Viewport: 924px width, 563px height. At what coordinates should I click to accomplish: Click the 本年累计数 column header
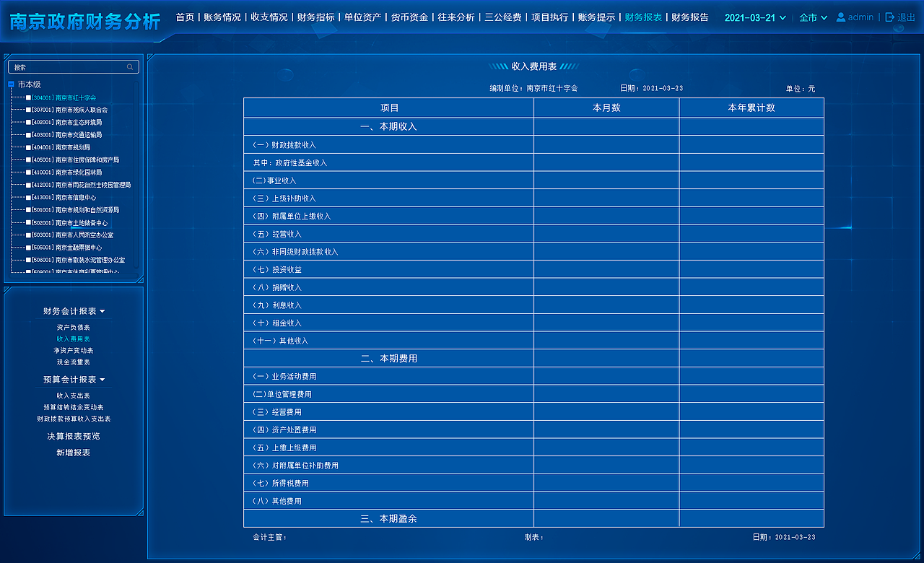point(751,108)
